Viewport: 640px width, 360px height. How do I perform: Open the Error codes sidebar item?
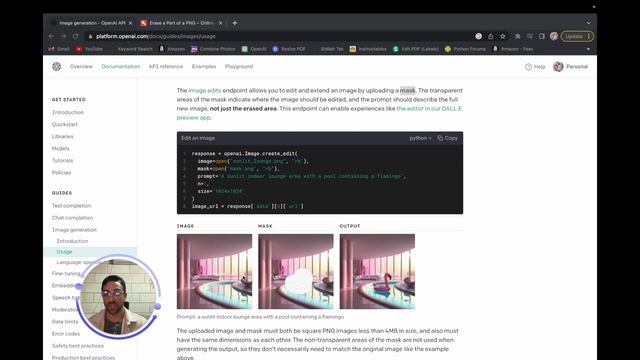(x=66, y=334)
